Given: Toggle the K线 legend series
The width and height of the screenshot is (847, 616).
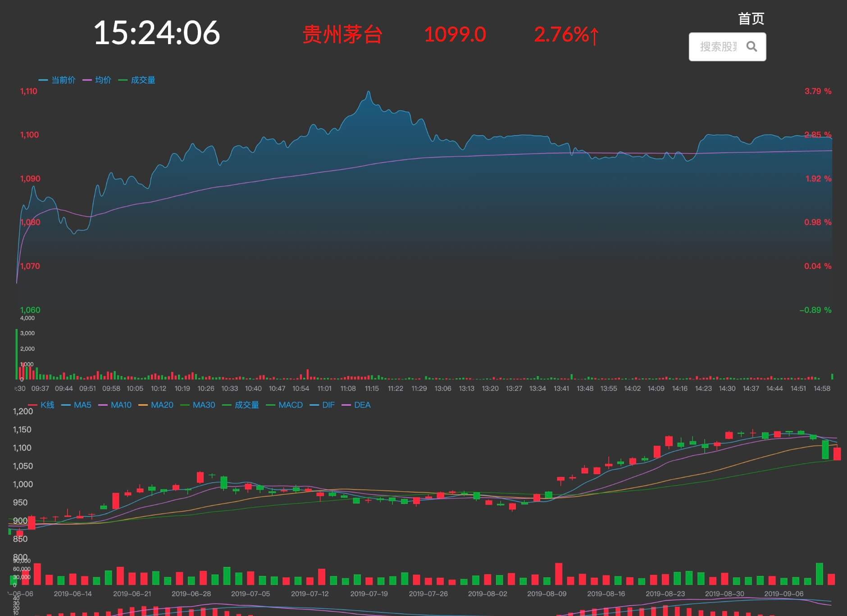Looking at the screenshot, I should click(41, 405).
